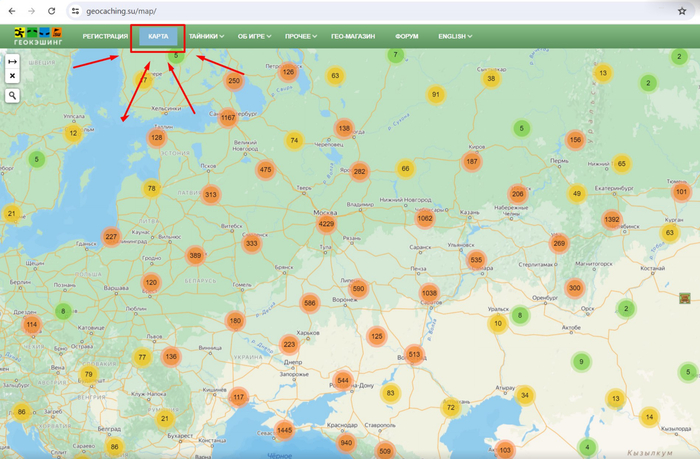Expand the ОБ ИГРЕ dropdown menu
This screenshot has width=700, height=459.
click(254, 36)
